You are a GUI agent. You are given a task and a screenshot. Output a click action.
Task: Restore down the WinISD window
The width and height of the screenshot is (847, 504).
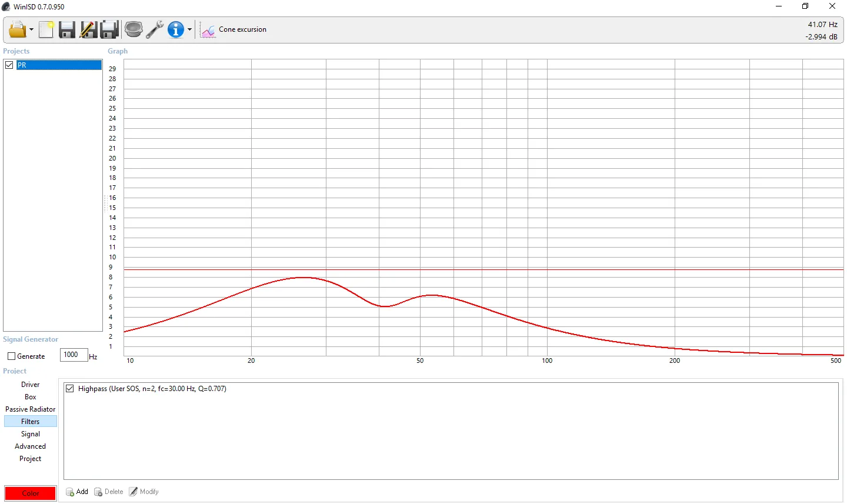coord(805,6)
